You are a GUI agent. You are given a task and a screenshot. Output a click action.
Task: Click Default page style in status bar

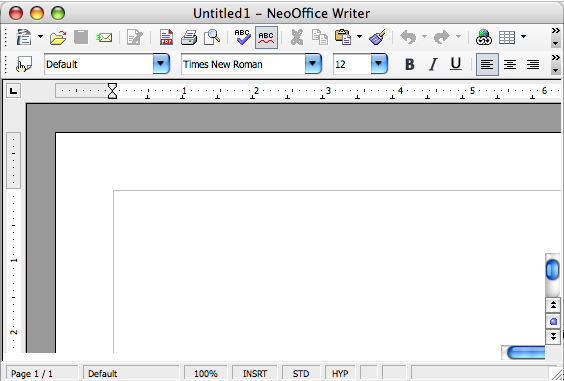pyautogui.click(x=131, y=373)
